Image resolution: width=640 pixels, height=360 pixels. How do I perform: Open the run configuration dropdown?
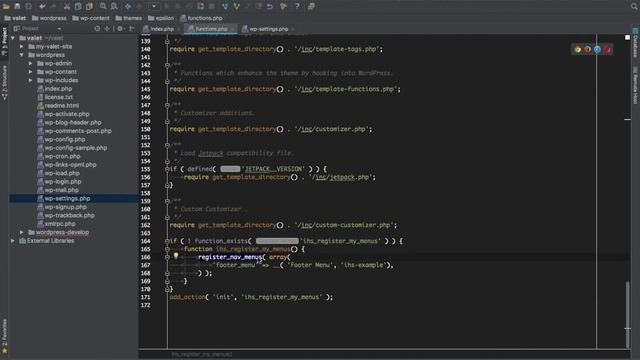154,7
